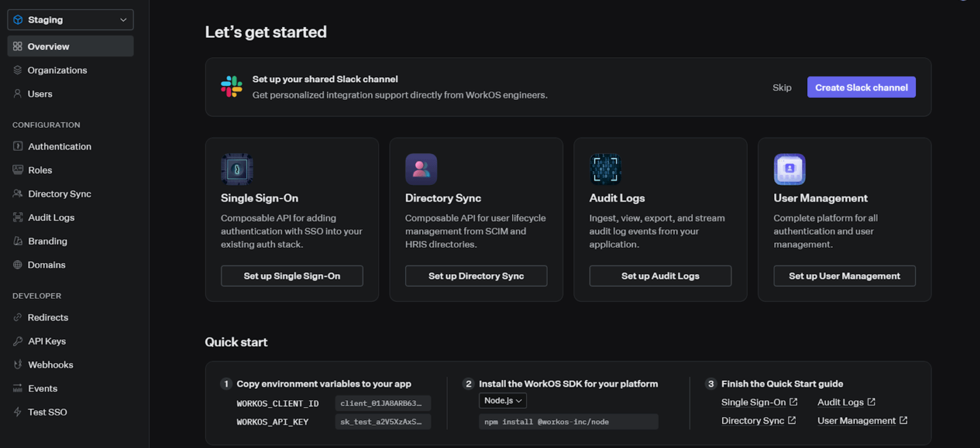
Task: Open Test SSO in the sidebar
Action: pos(70,412)
